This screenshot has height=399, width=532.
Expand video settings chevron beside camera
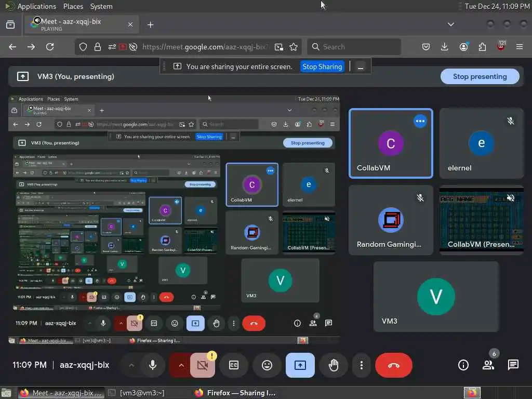(x=181, y=365)
